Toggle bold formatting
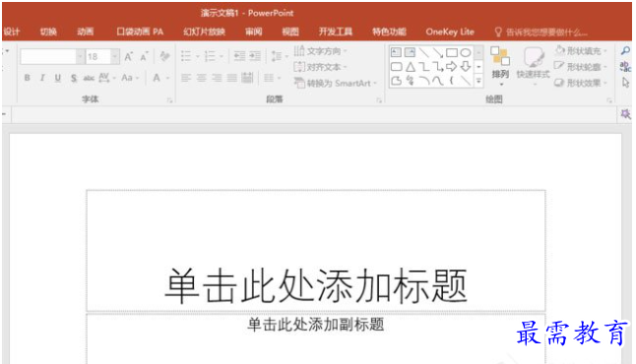The image size is (636, 364). point(28,78)
